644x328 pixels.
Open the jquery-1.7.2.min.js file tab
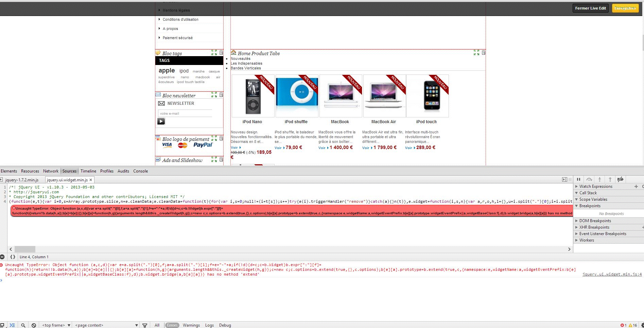22,180
